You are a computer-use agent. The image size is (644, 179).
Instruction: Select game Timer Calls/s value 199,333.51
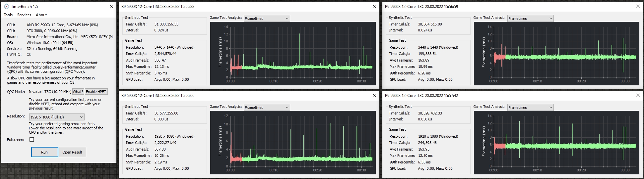point(427,54)
